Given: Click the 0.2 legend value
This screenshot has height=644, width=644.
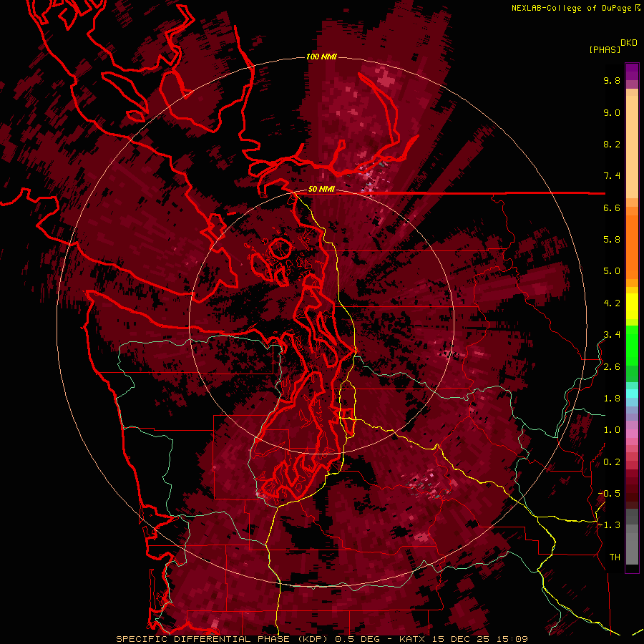Looking at the screenshot, I should coord(612,462).
